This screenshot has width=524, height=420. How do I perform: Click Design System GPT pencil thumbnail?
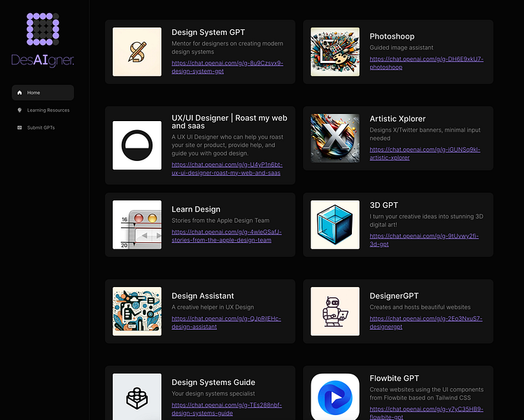click(x=137, y=52)
